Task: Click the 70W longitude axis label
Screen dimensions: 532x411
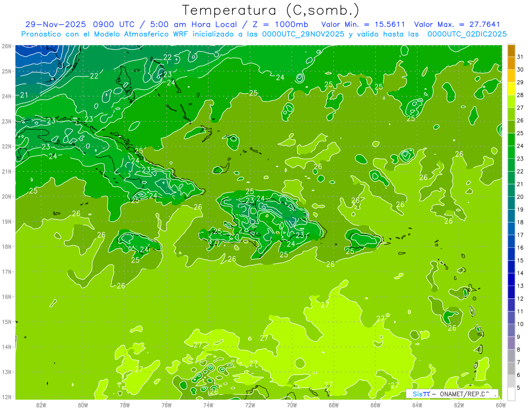Action: pyautogui.click(x=292, y=404)
